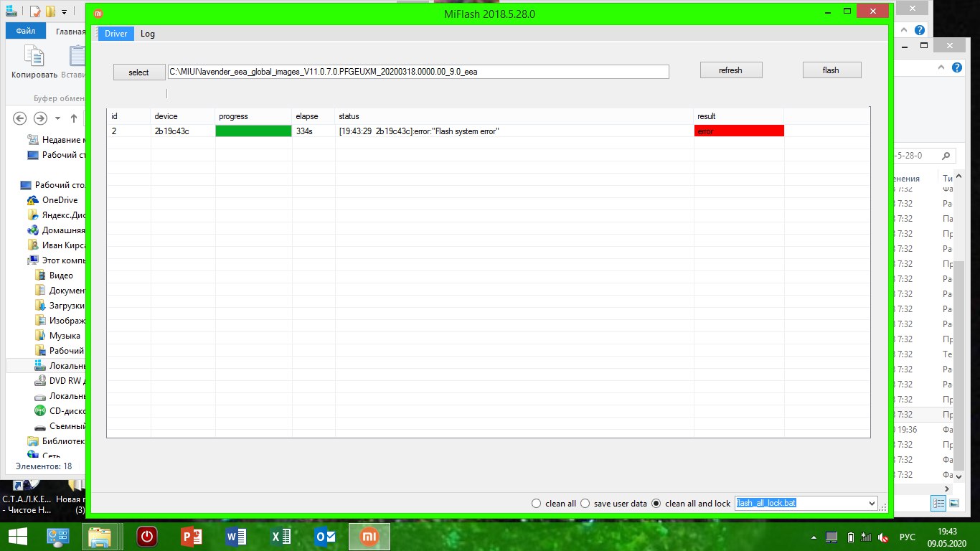Image resolution: width=980 pixels, height=551 pixels.
Task: Switch Explorer to large thumbnails view icon
Action: pyautogui.click(x=954, y=504)
